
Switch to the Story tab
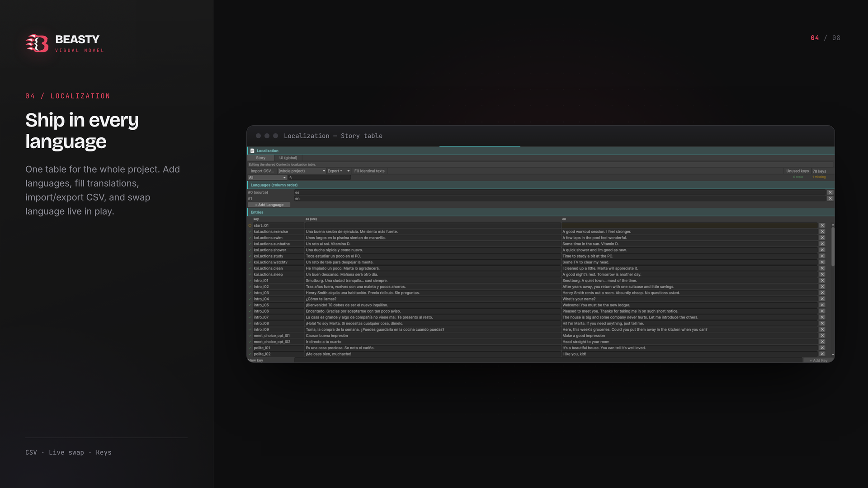261,158
